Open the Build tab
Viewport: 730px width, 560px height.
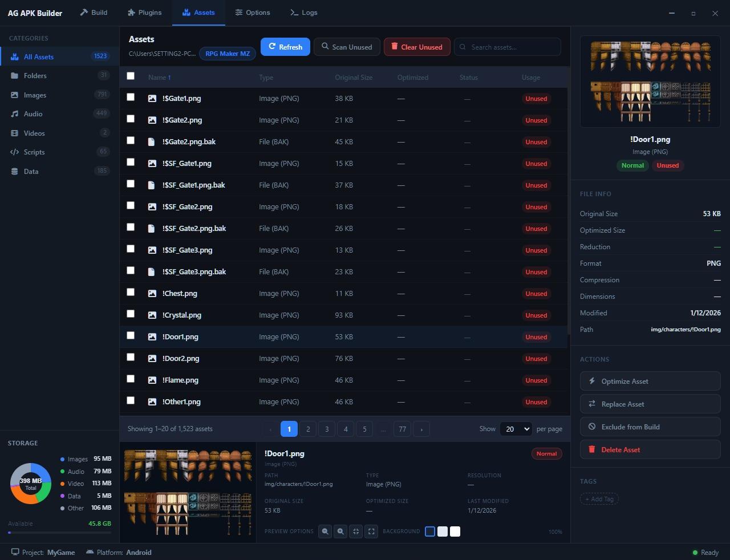pos(94,13)
